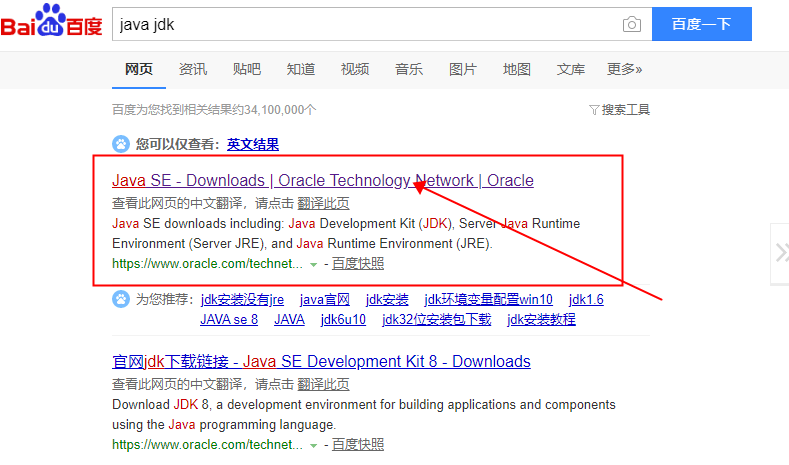The width and height of the screenshot is (789, 465).
Task: Open the 贴吧 tab
Action: coord(247,69)
